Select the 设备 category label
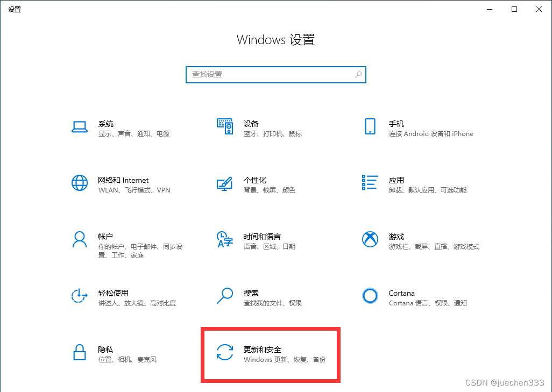 pyautogui.click(x=251, y=124)
